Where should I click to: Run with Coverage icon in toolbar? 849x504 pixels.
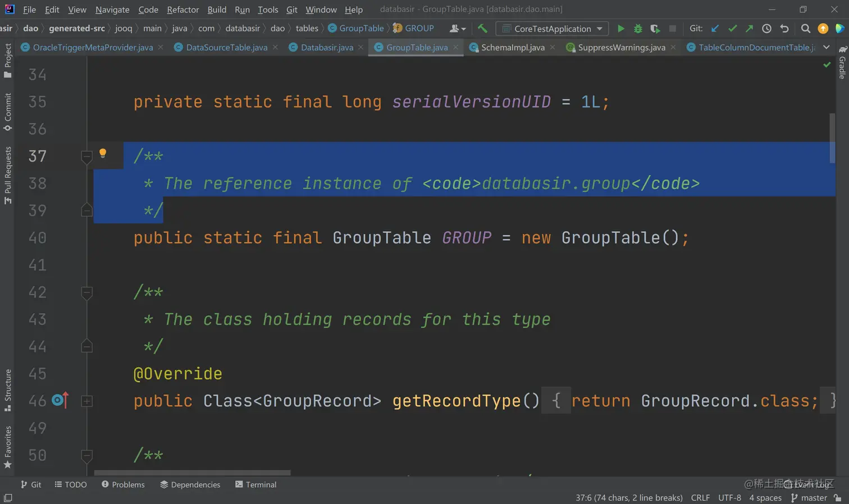655,29
